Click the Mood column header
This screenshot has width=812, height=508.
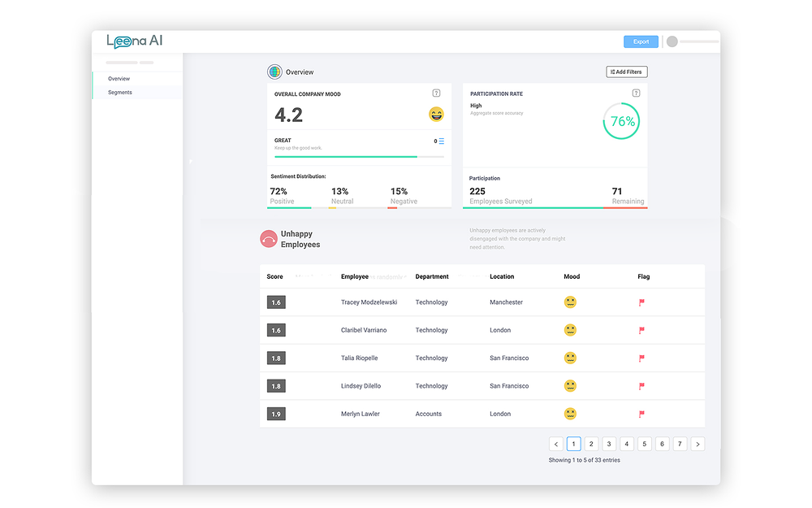coord(572,277)
